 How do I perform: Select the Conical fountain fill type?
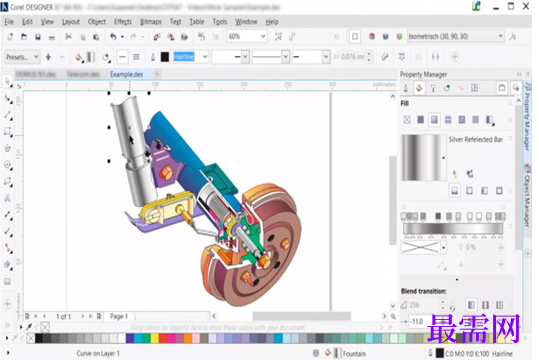tap(484, 190)
